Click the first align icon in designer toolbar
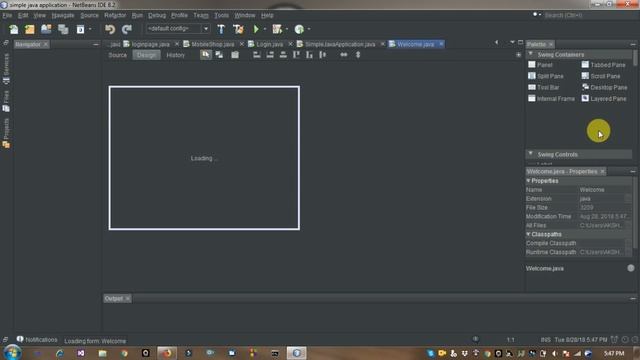Screen dimensions: 640x360 coord(257,55)
